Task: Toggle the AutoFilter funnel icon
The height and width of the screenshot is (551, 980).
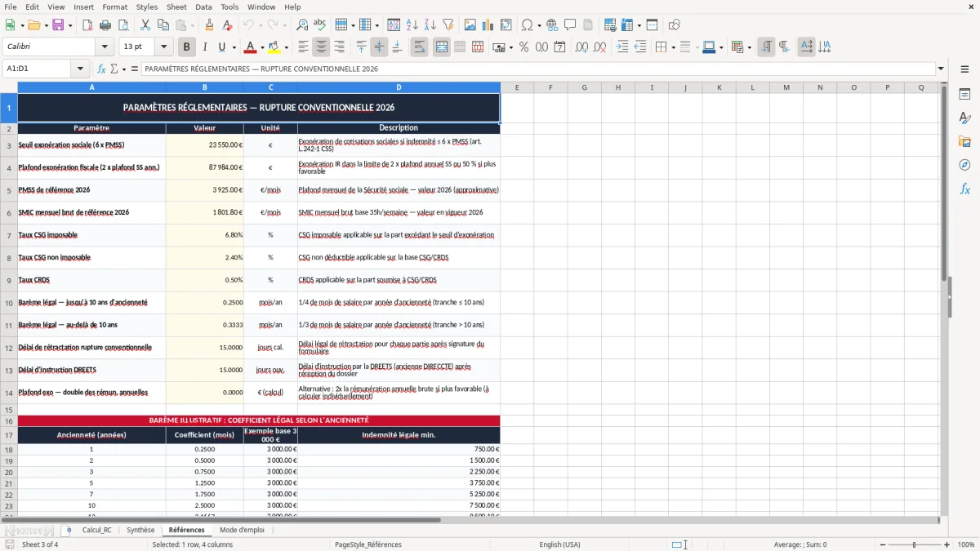Action: pos(448,25)
